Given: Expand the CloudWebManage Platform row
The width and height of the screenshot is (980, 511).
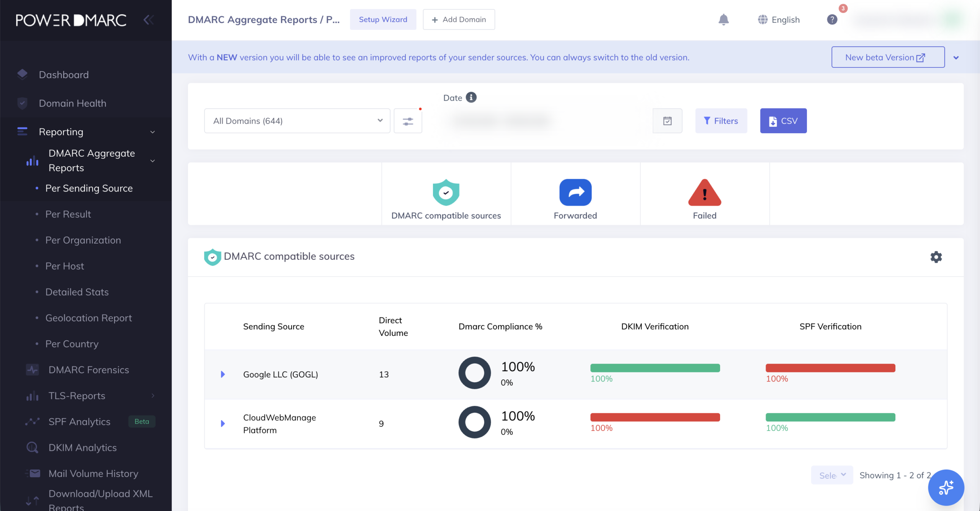Looking at the screenshot, I should point(223,424).
